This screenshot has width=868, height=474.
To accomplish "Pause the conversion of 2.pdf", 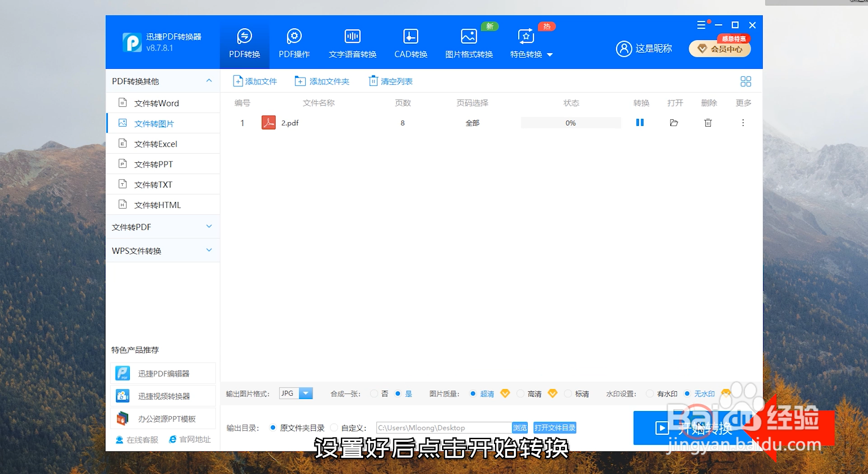I will [639, 123].
